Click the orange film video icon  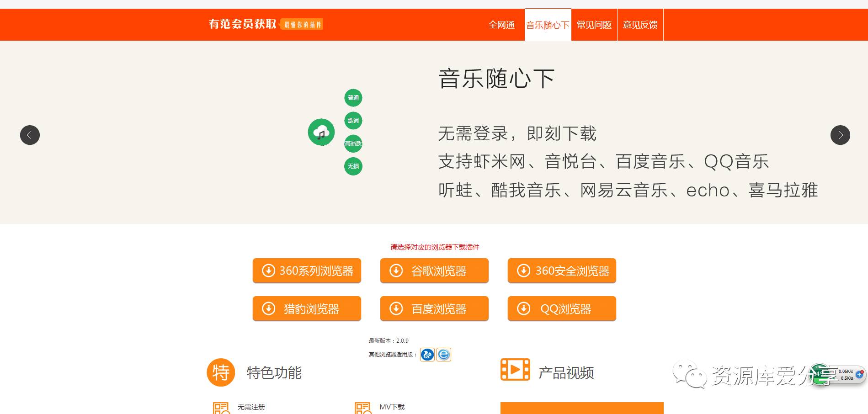515,370
